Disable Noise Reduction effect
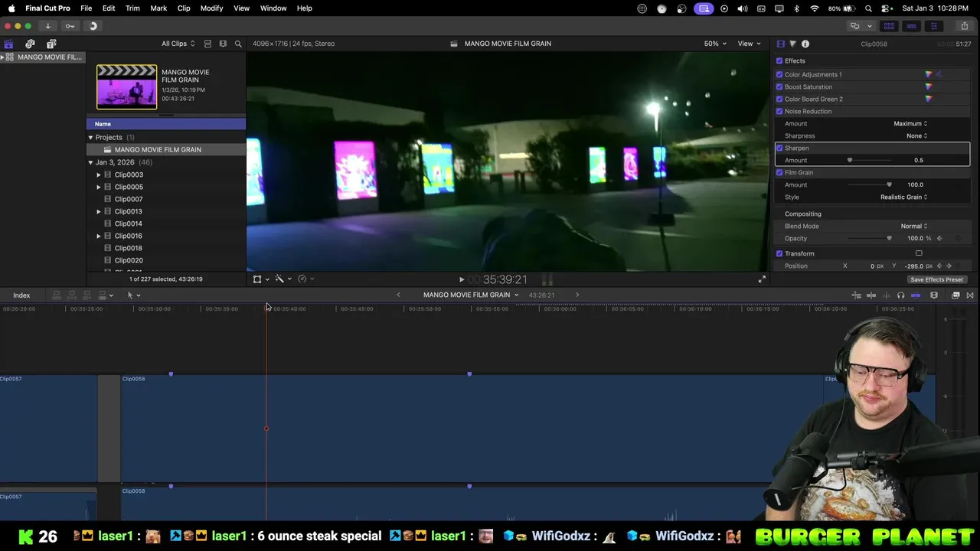Viewport: 980px width, 551px height. pyautogui.click(x=779, y=111)
